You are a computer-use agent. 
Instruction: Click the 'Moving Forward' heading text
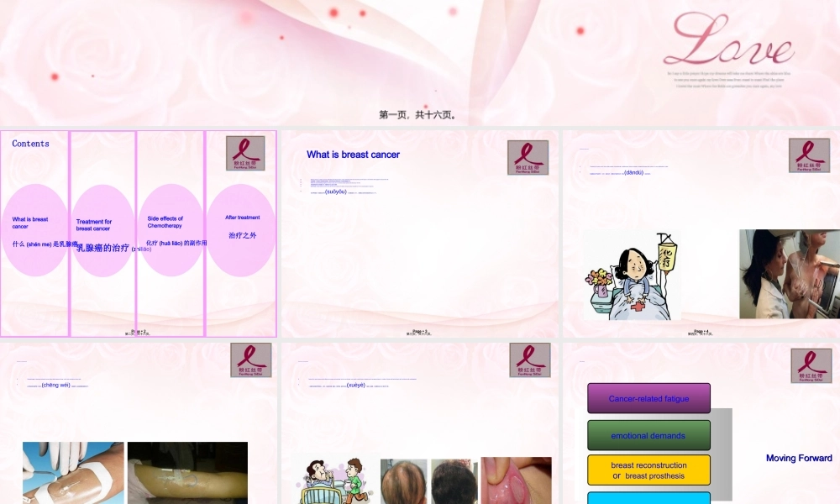[798, 458]
